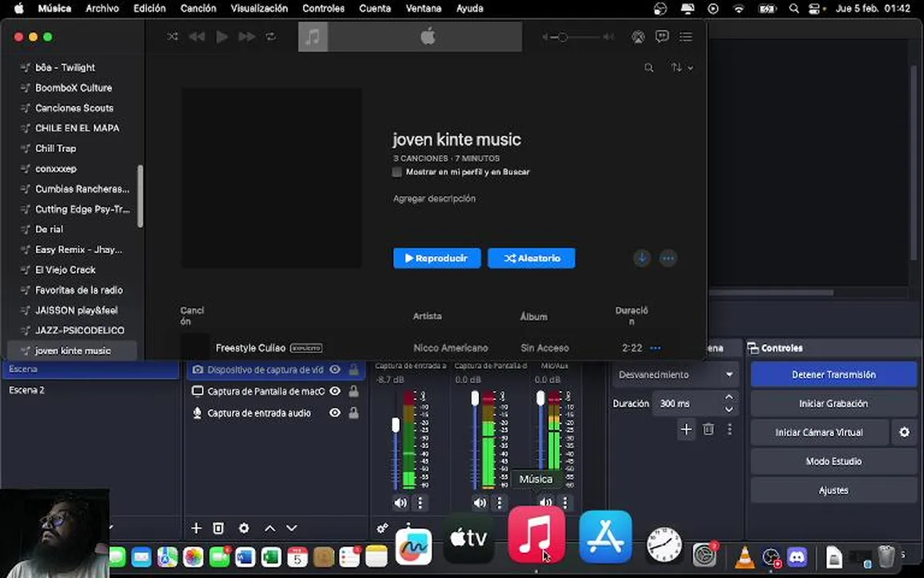Mute the Captura de entrada audio mixer channel
This screenshot has height=578, width=924.
401,503
